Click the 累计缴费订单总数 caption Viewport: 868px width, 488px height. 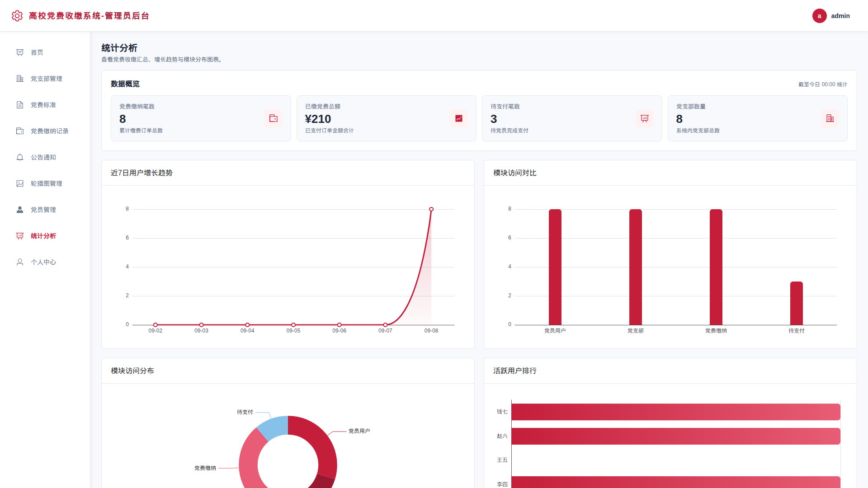click(x=141, y=131)
